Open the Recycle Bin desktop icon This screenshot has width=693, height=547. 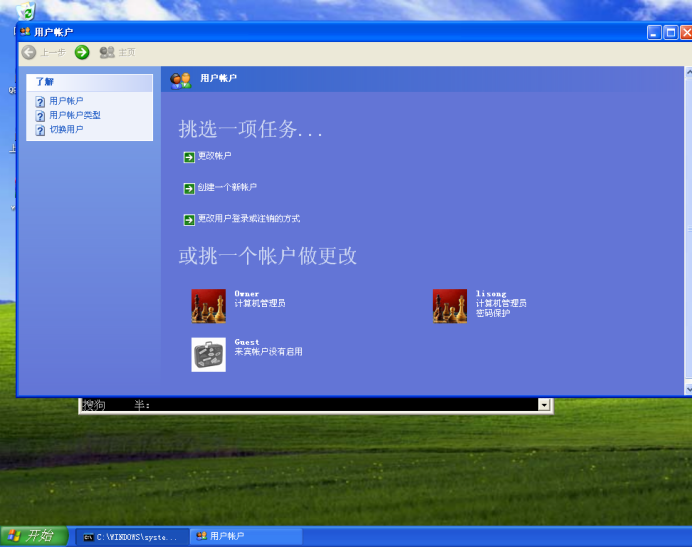pyautogui.click(x=26, y=11)
